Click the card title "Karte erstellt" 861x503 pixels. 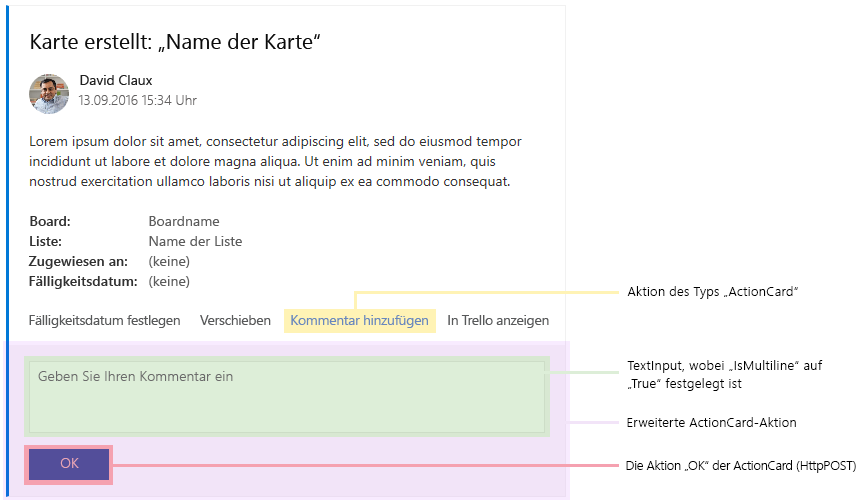[175, 42]
